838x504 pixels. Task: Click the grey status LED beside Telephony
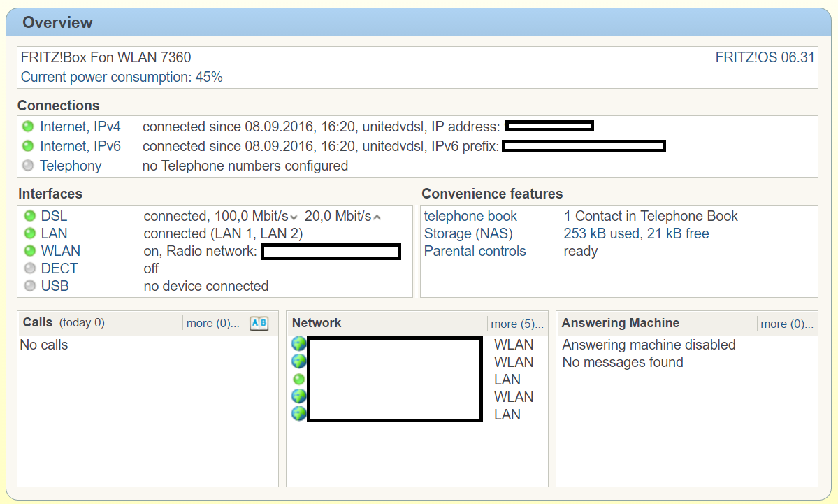28,166
